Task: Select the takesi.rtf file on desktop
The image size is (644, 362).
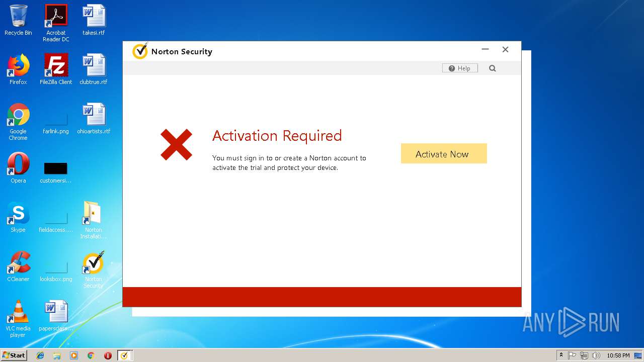Action: [x=94, y=20]
